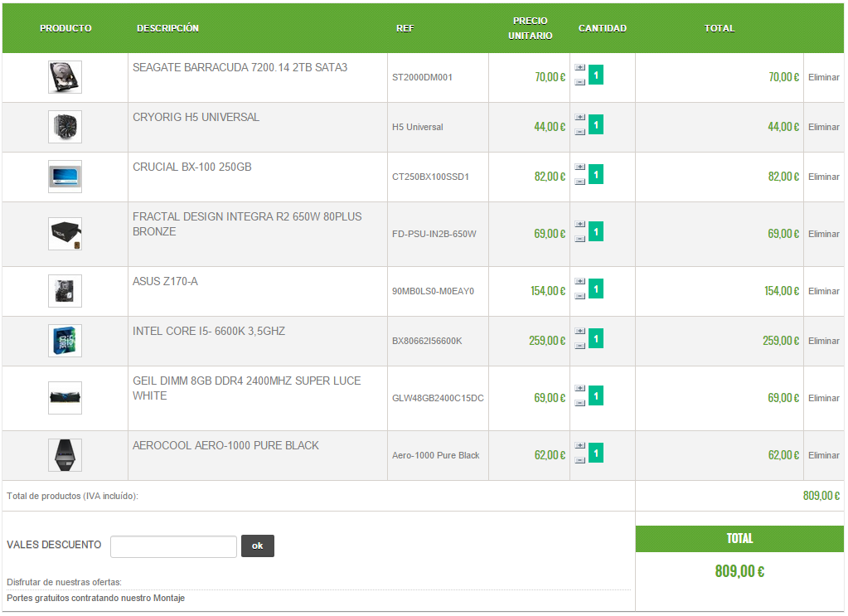Open Cryorig H5 cooler thumbnail
Screen dimensions: 848x616
[65, 127]
